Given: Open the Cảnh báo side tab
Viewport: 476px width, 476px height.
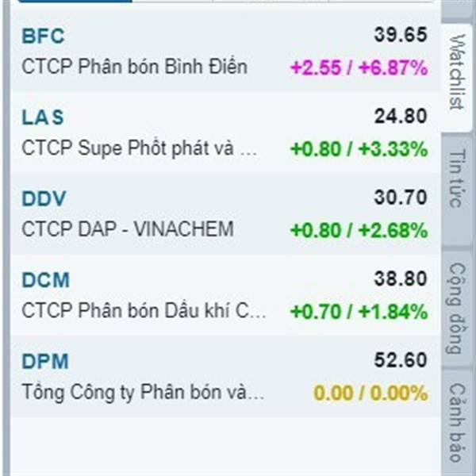Looking at the screenshot, I should click(457, 422).
